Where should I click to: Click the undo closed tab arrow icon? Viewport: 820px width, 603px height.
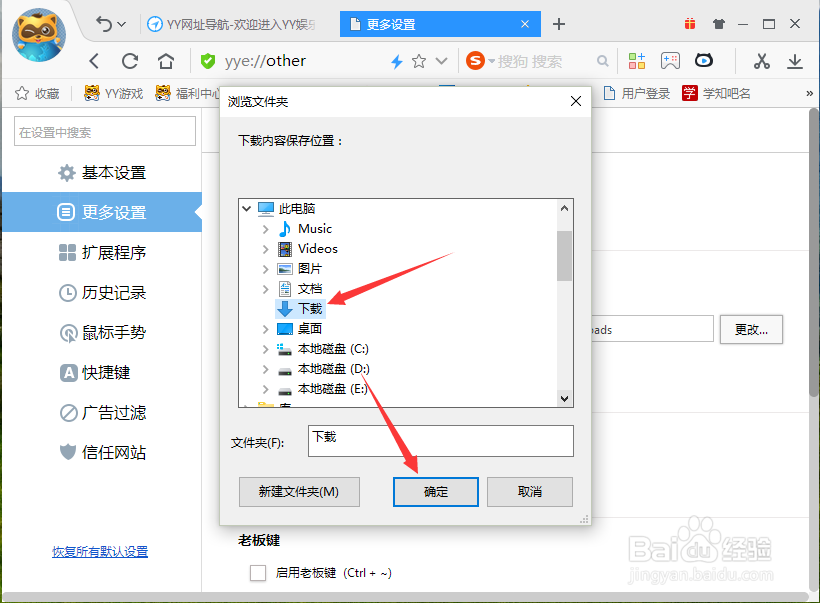point(104,24)
